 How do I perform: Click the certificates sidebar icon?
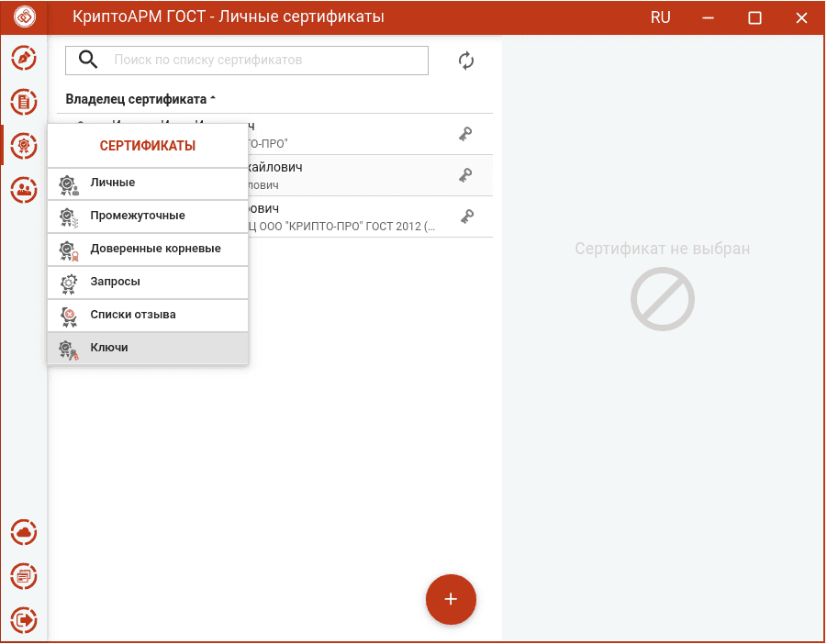[x=24, y=146]
